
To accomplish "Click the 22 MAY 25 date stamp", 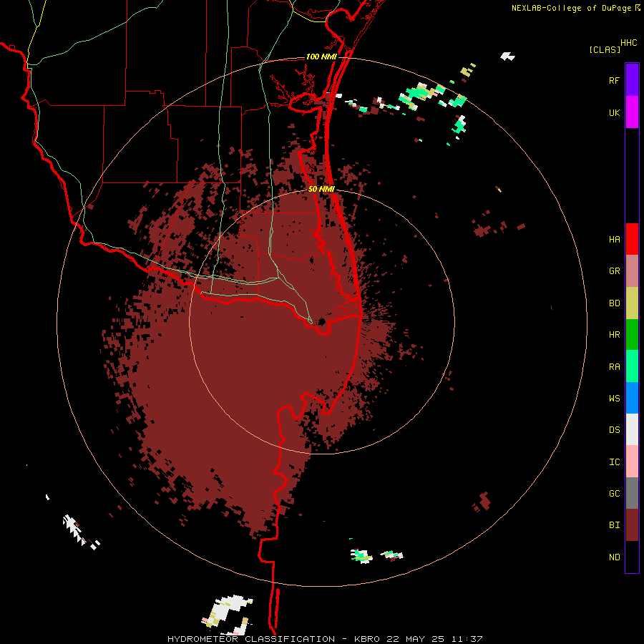I will pos(416,639).
